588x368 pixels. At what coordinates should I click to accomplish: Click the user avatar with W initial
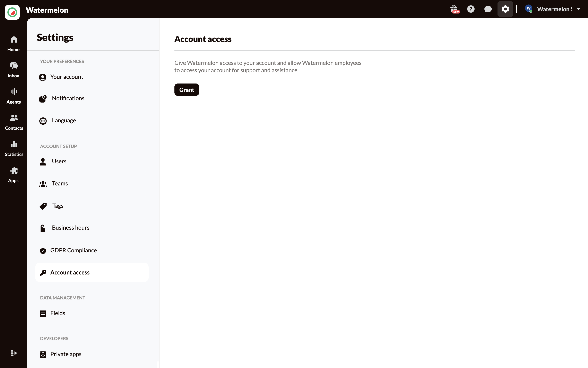point(528,9)
